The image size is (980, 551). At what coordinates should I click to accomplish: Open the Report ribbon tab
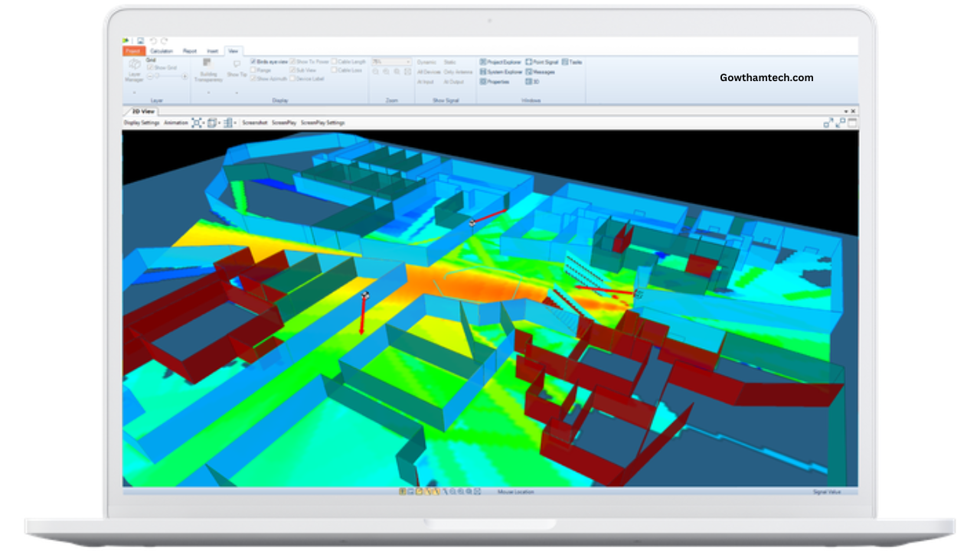click(x=189, y=51)
